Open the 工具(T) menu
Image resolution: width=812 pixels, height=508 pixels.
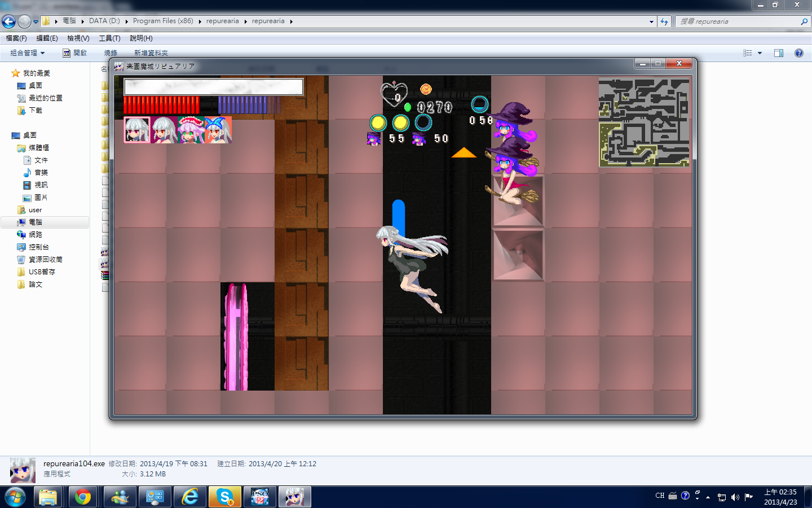click(x=109, y=38)
